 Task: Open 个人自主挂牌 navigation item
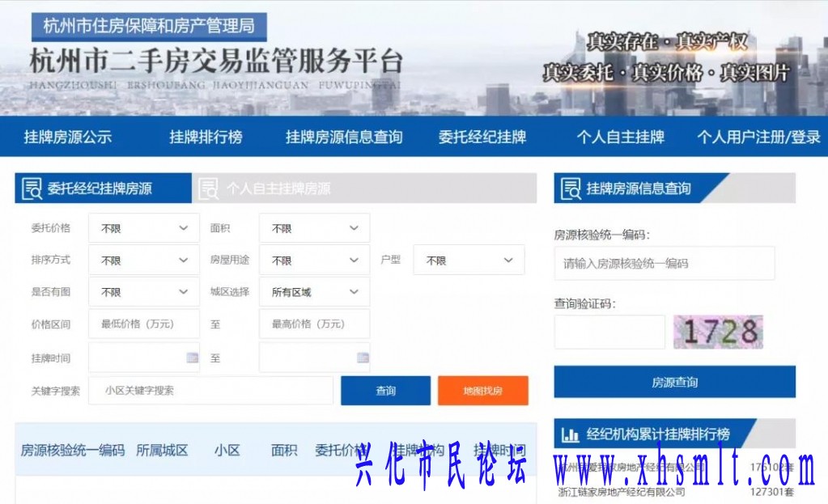tap(621, 138)
